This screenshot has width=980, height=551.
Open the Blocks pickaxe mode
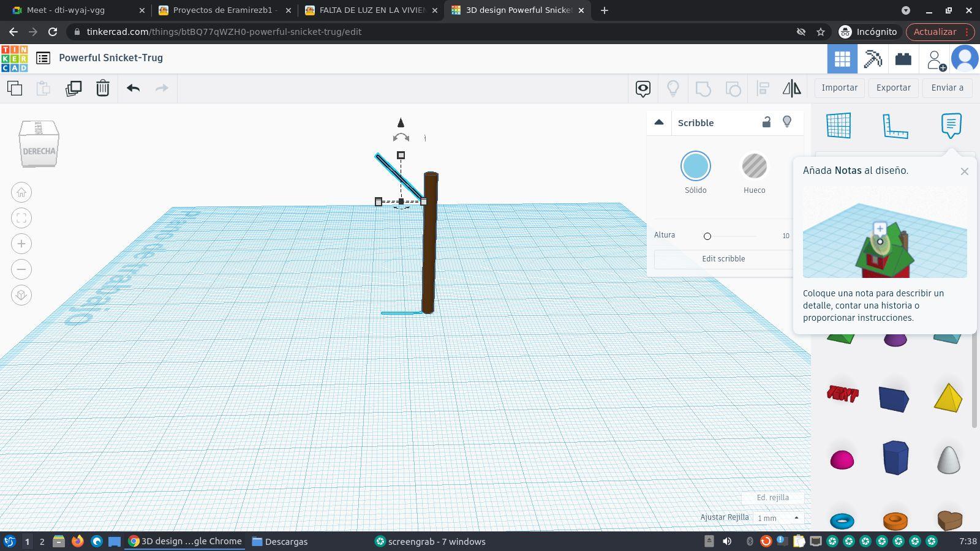coord(873,59)
